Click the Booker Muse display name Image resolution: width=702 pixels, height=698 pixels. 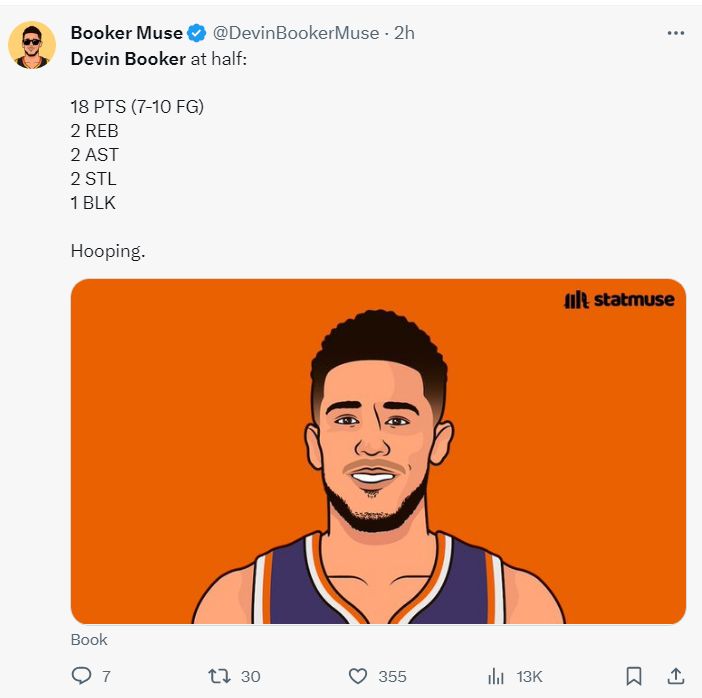click(x=126, y=33)
